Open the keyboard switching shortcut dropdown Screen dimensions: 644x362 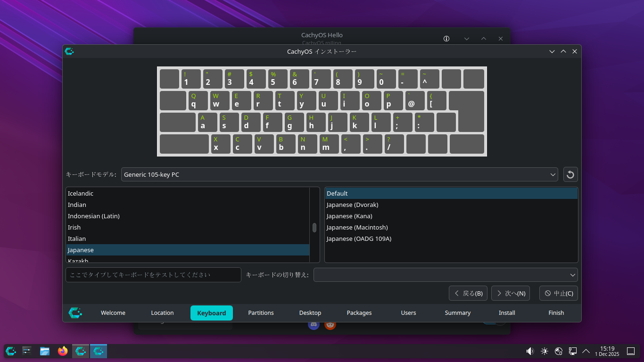[x=446, y=275]
